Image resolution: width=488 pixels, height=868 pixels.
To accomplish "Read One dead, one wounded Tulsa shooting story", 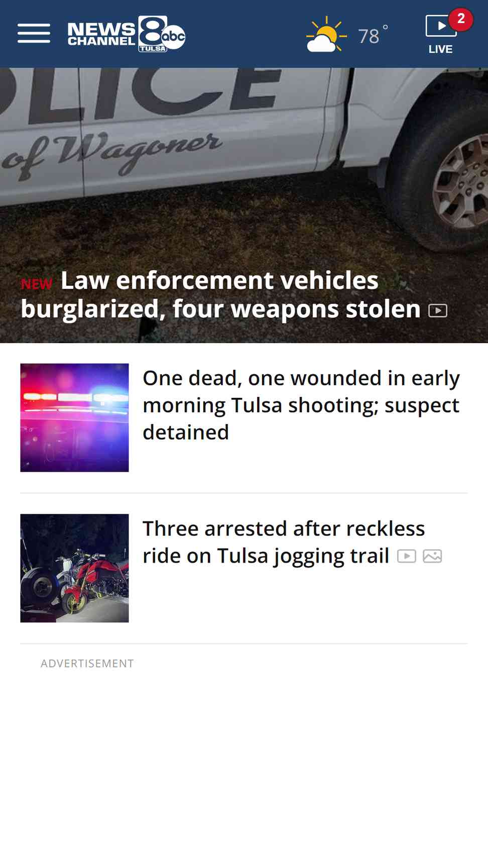I will pos(301,405).
